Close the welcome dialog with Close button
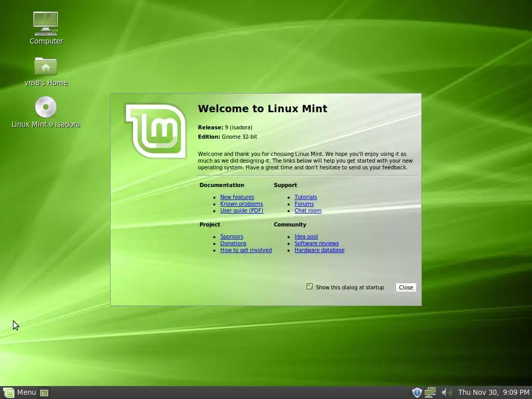532x399 pixels. (x=406, y=287)
